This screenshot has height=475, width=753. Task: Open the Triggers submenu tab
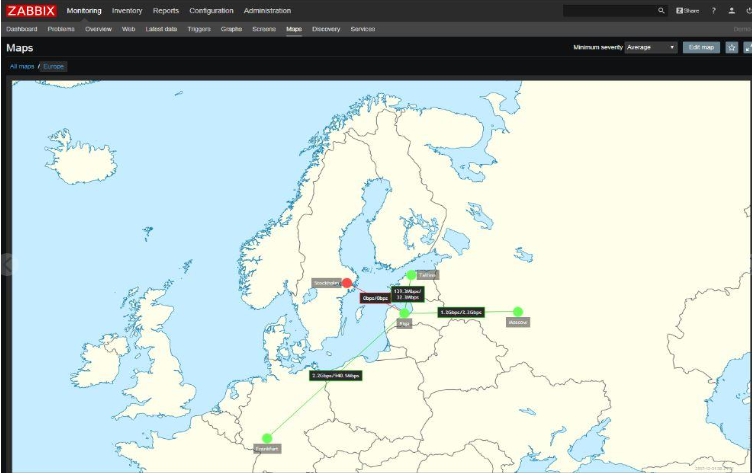tap(199, 29)
